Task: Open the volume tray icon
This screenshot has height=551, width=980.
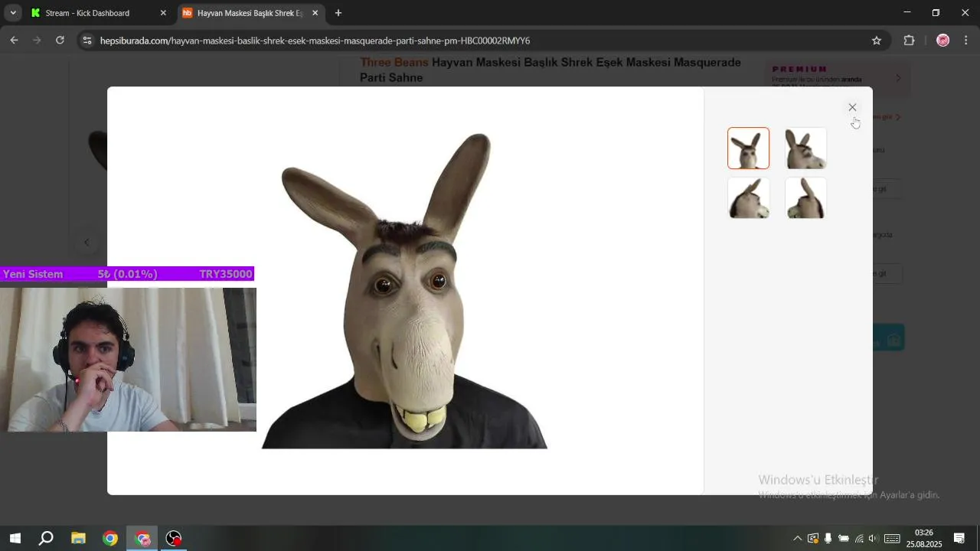Action: coord(873,539)
